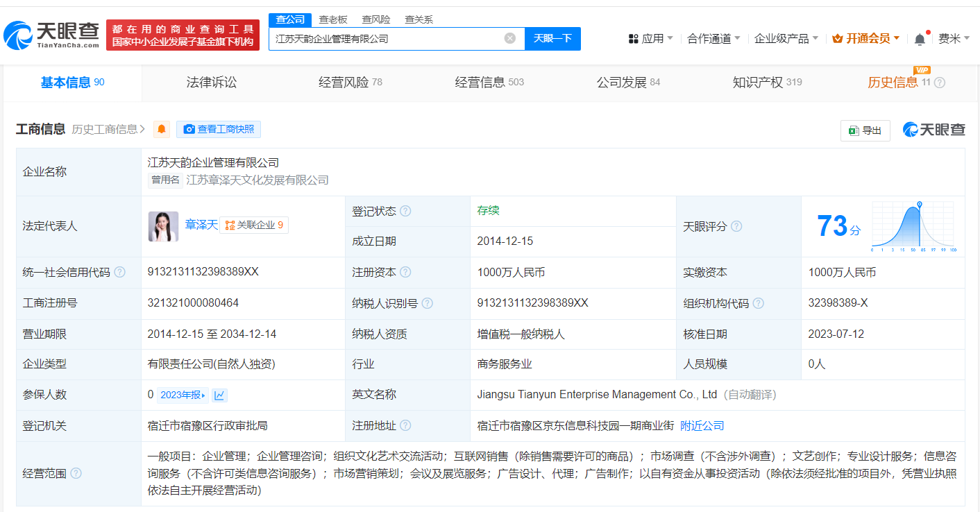Open the help icon beside 历史信息 tab
Viewport: 980px width, 512px height.
click(940, 83)
